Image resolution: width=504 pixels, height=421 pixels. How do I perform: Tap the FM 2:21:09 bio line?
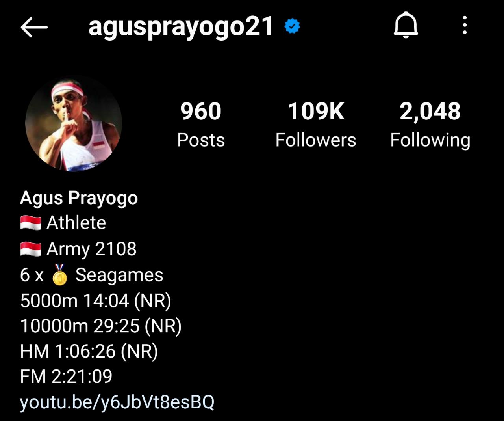click(x=66, y=376)
